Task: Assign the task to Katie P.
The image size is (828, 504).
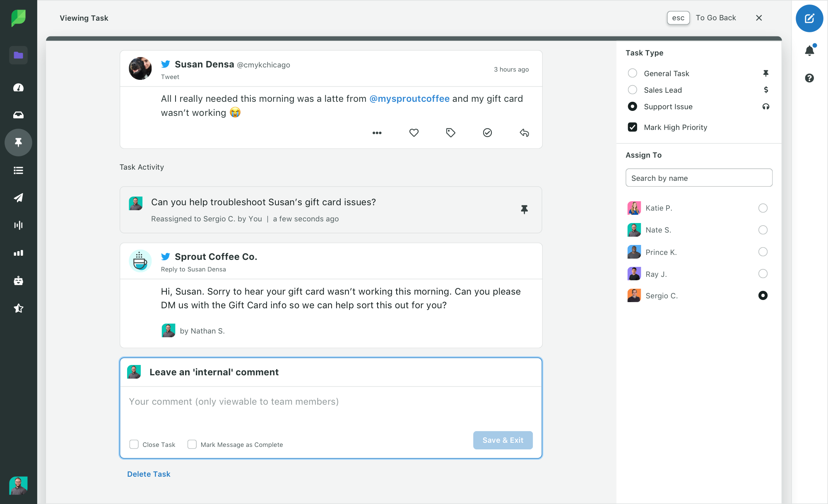Action: pyautogui.click(x=763, y=208)
